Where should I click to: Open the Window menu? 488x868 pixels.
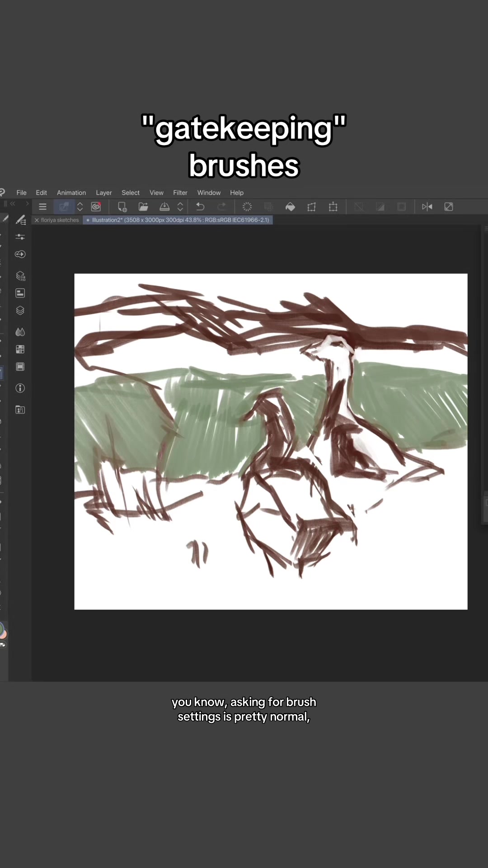click(x=209, y=193)
